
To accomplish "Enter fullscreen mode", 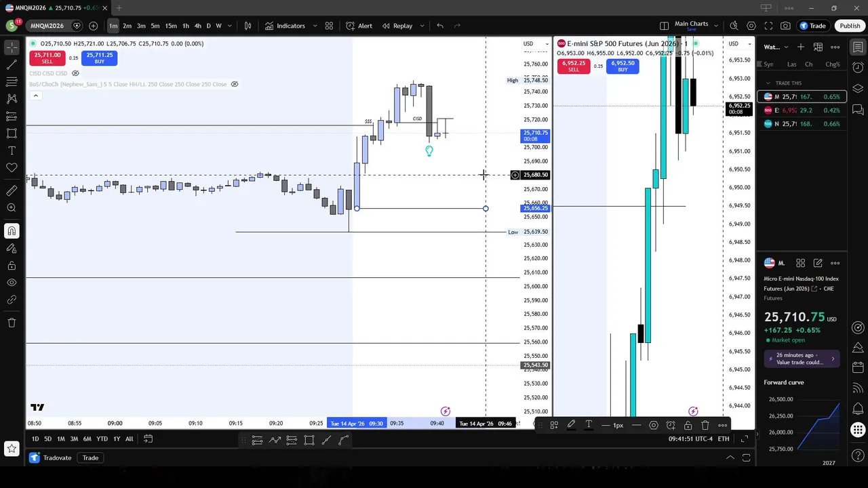I will [x=768, y=26].
